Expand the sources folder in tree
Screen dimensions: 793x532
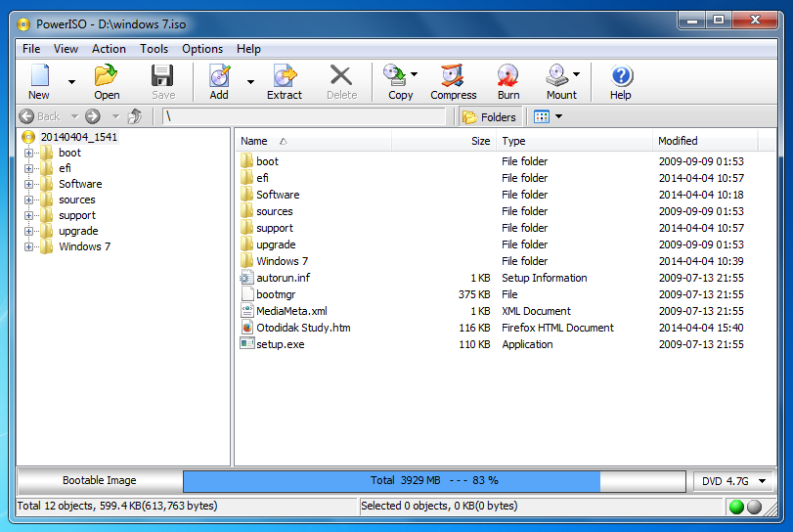[x=28, y=199]
